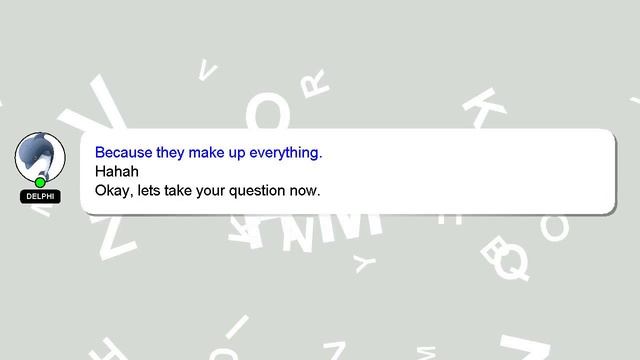Click the floating letter O at right side

(x=554, y=227)
